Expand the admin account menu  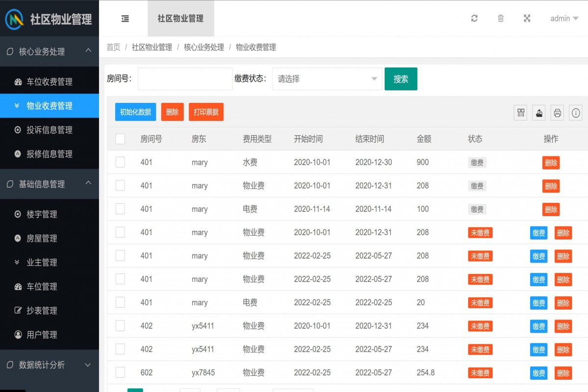(563, 18)
